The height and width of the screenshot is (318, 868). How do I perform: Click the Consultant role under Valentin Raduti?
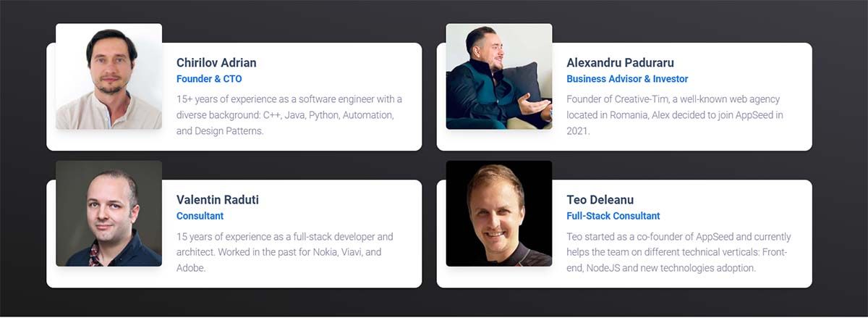pos(200,216)
